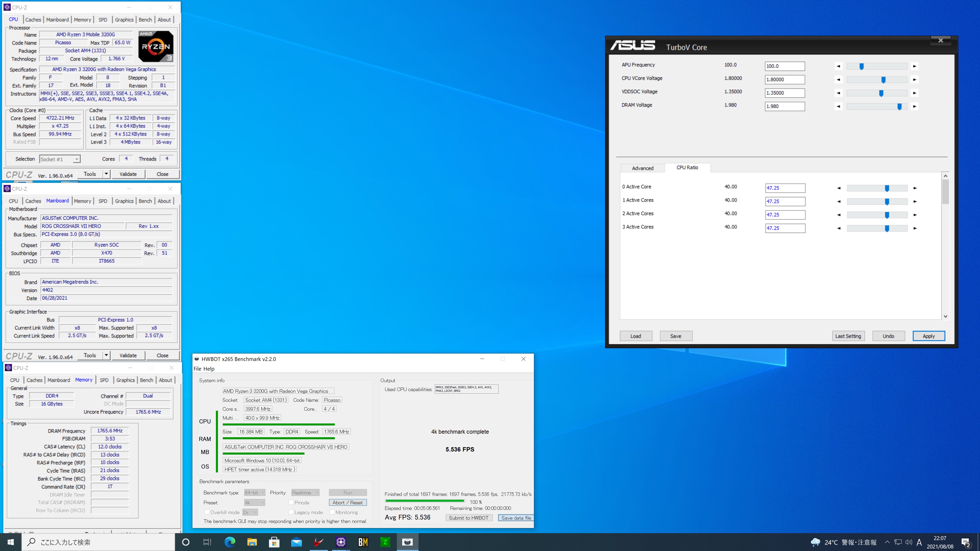Click Load profile button in TurboV
This screenshot has width=980, height=551.
click(x=636, y=336)
